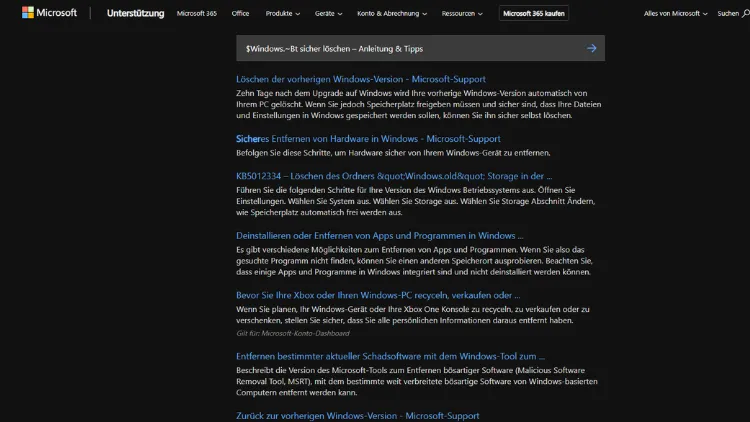Open 'Sicheres Entfernen von Hardware' result
750x422 pixels.
pos(368,139)
